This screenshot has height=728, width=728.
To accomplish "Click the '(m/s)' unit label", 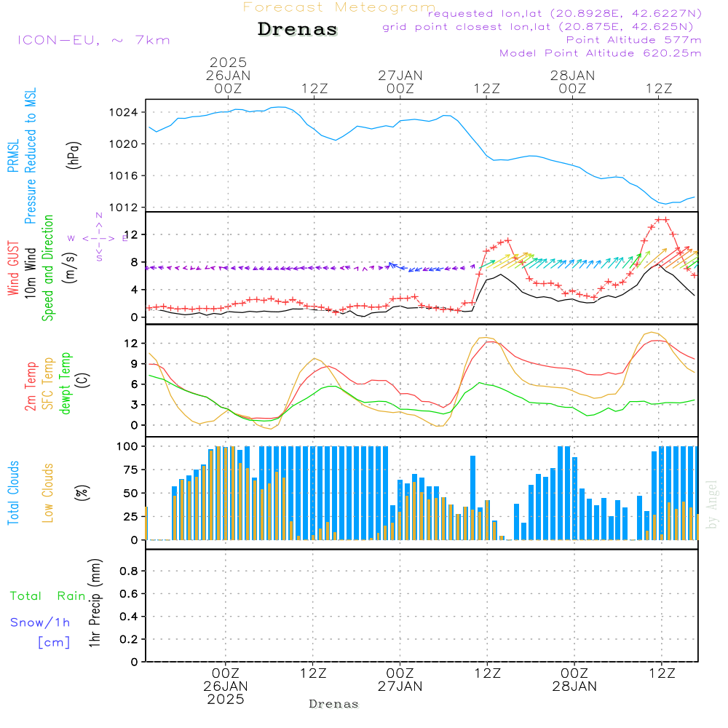I will pyautogui.click(x=70, y=268).
